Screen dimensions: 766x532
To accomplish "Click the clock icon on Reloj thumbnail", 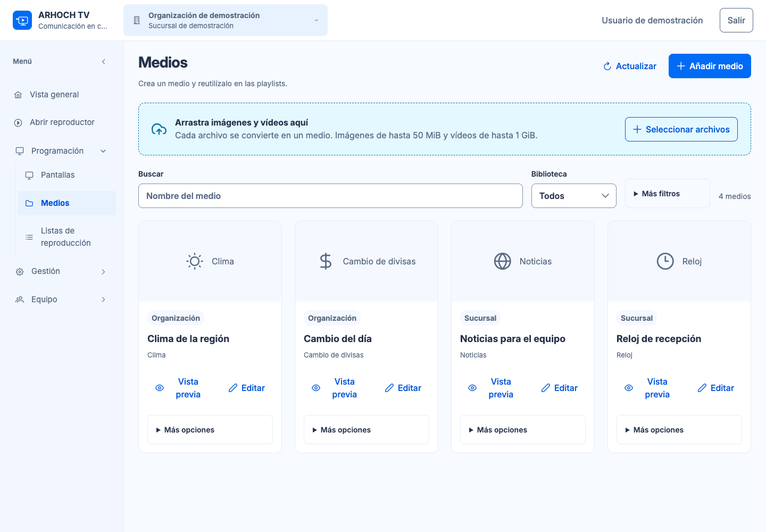I will (x=665, y=261).
